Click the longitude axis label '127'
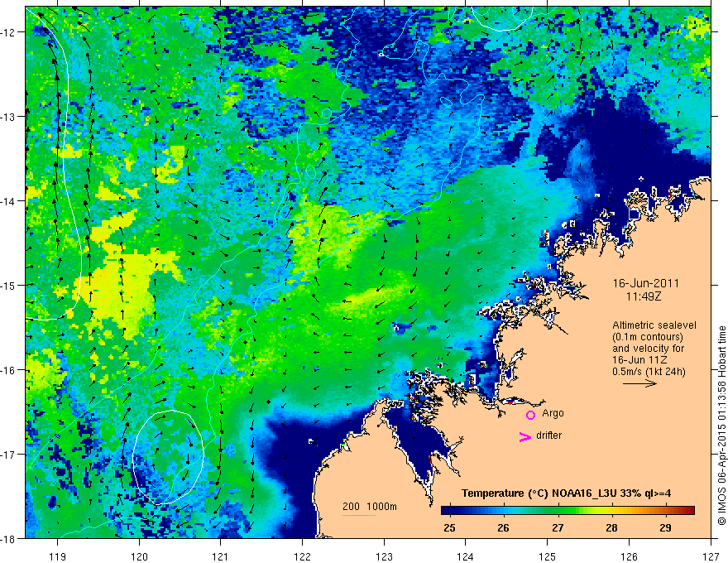This screenshot has height=563, width=728. pyautogui.click(x=711, y=556)
